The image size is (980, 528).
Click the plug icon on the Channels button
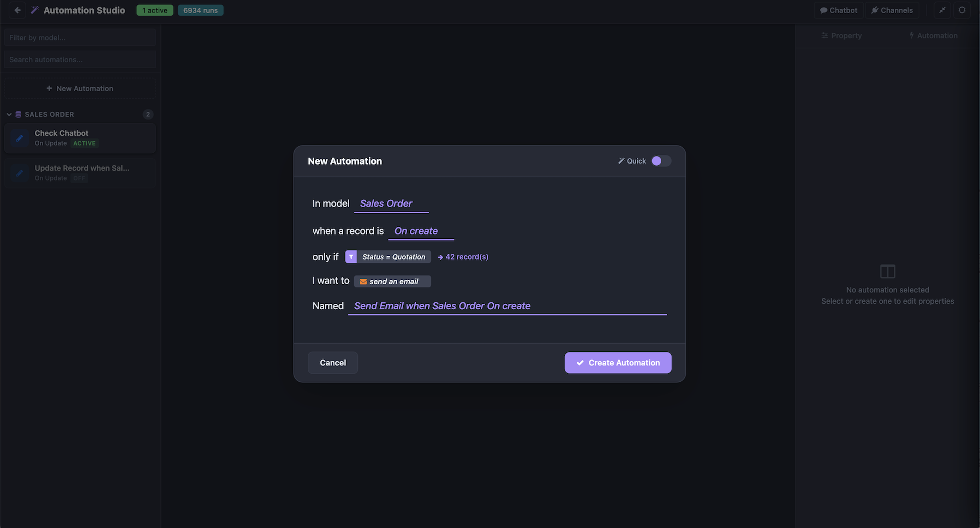tap(874, 10)
